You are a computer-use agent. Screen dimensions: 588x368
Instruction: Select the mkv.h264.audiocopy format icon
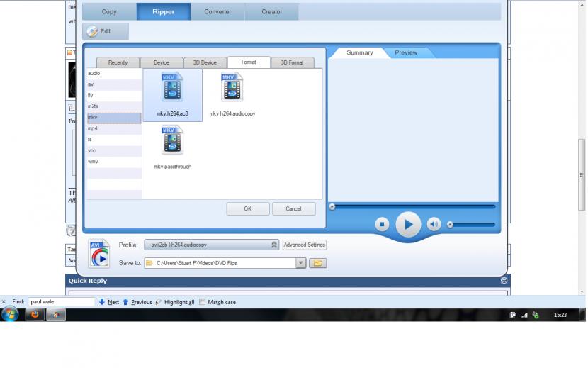click(x=232, y=88)
